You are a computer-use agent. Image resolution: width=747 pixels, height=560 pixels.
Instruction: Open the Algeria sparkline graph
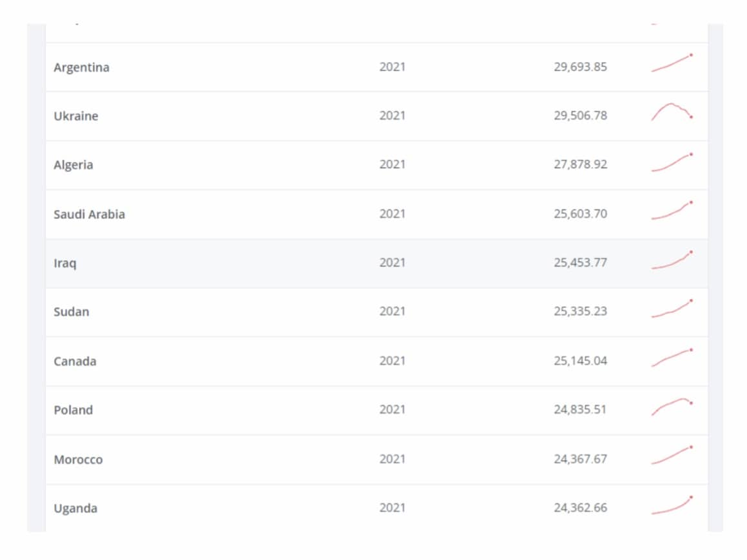tap(672, 162)
